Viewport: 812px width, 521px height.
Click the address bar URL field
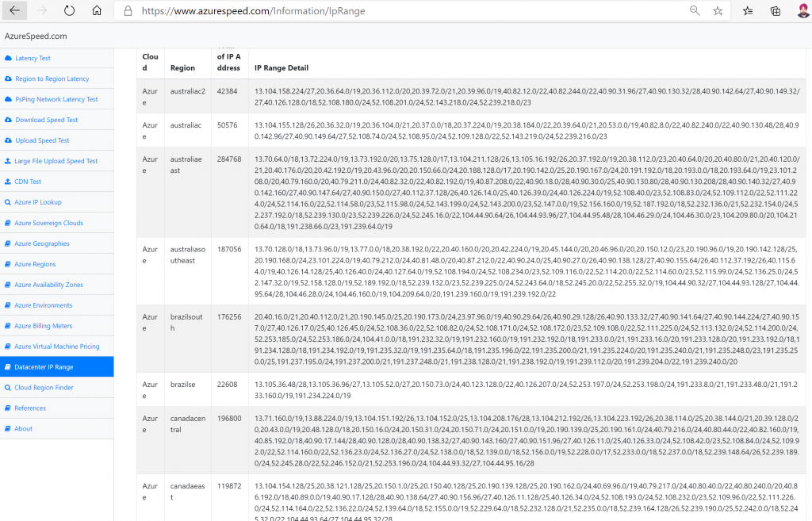pos(396,11)
